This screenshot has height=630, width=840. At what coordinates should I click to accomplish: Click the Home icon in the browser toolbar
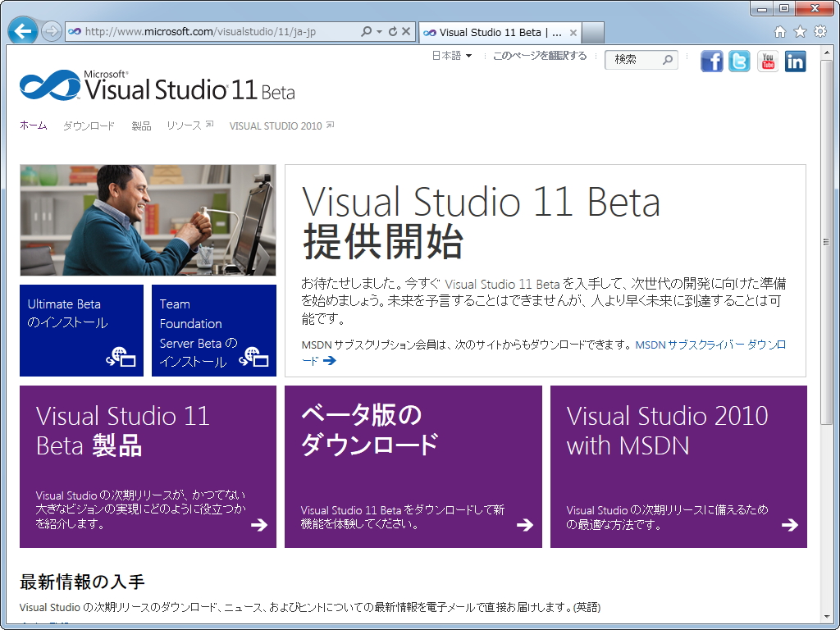coord(779,30)
